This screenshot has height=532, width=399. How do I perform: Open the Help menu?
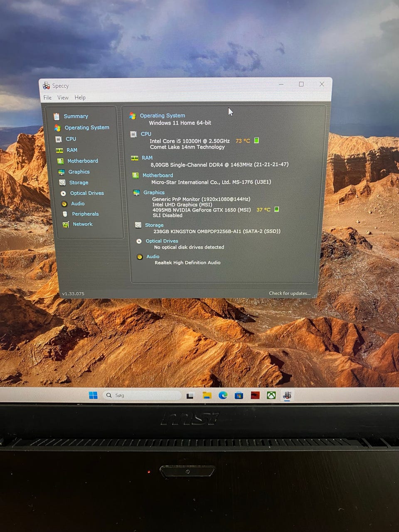(80, 98)
